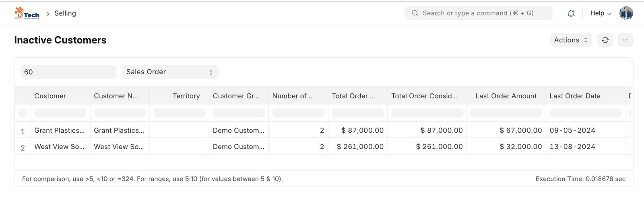
Task: Open the Help dropdown menu
Action: click(x=600, y=13)
